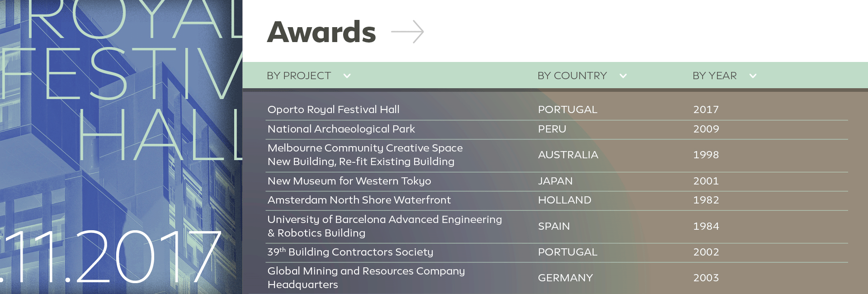868x294 pixels.
Task: Open the By Country dropdown chevron
Action: pyautogui.click(x=623, y=76)
